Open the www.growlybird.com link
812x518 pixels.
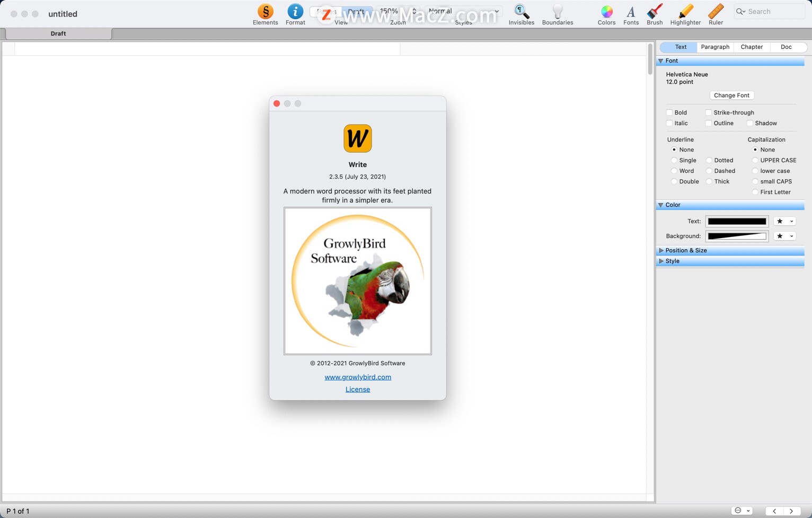(358, 377)
